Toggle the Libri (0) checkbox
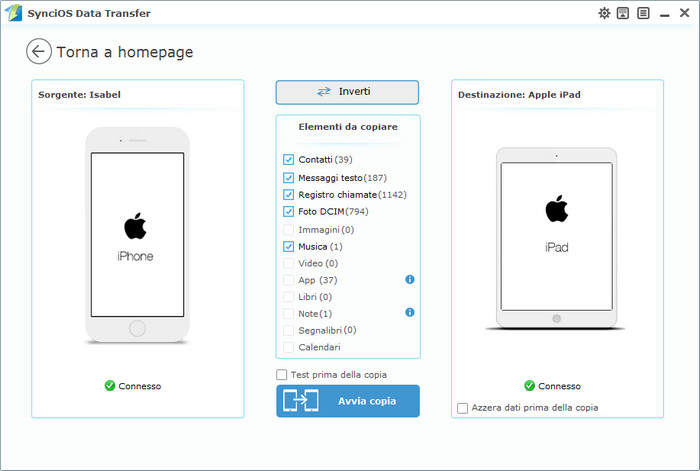Screen dimensions: 700x471 (x=288, y=297)
